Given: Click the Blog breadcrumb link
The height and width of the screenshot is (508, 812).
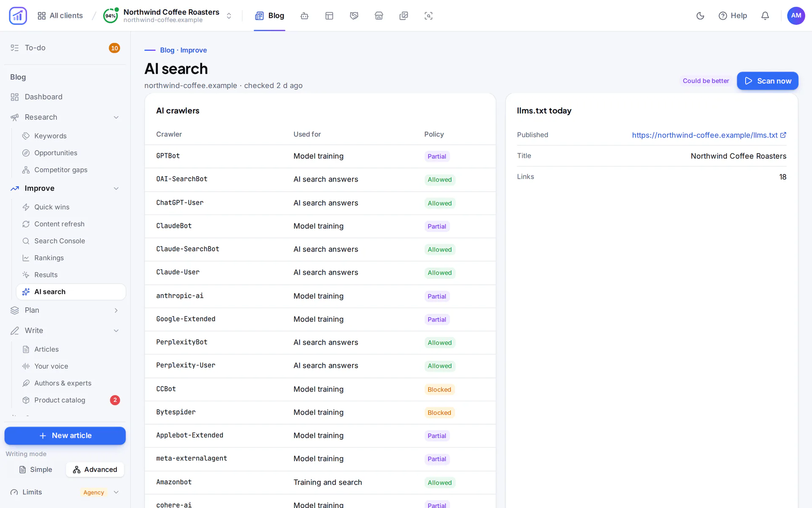Looking at the screenshot, I should click(167, 50).
